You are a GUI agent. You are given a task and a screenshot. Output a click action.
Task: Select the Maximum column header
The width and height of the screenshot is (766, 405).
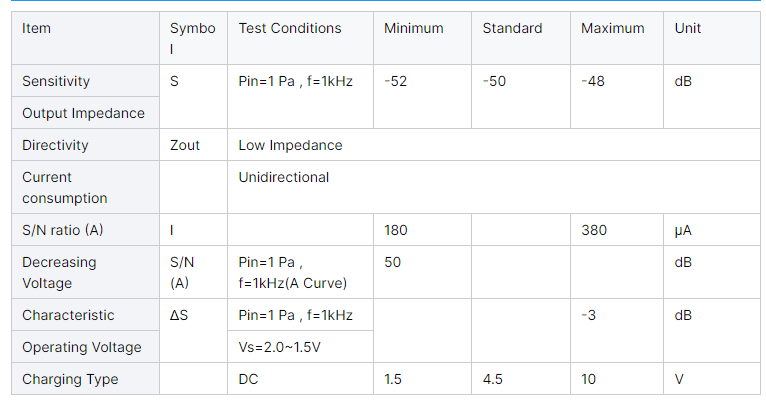click(x=612, y=28)
